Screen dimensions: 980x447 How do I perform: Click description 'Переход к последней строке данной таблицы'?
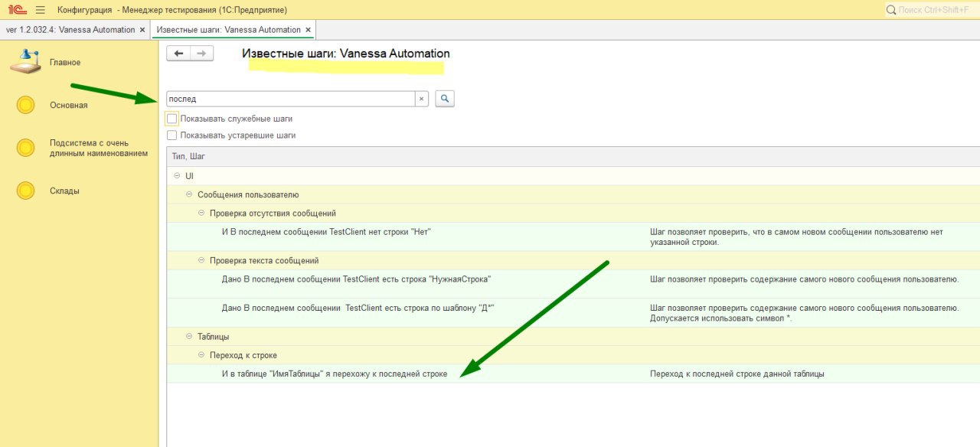coord(737,374)
